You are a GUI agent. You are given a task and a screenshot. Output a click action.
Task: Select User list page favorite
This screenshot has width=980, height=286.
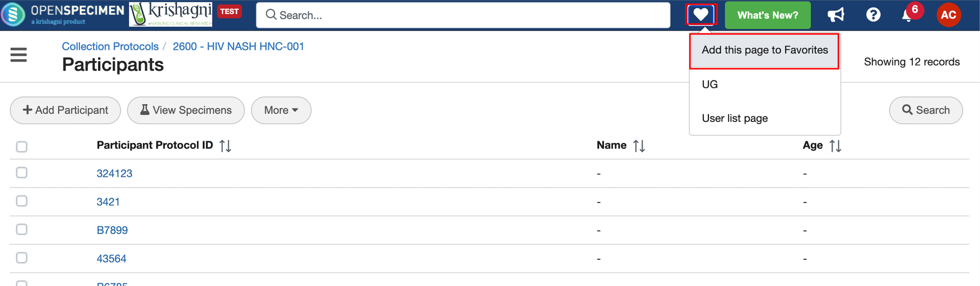click(x=734, y=118)
